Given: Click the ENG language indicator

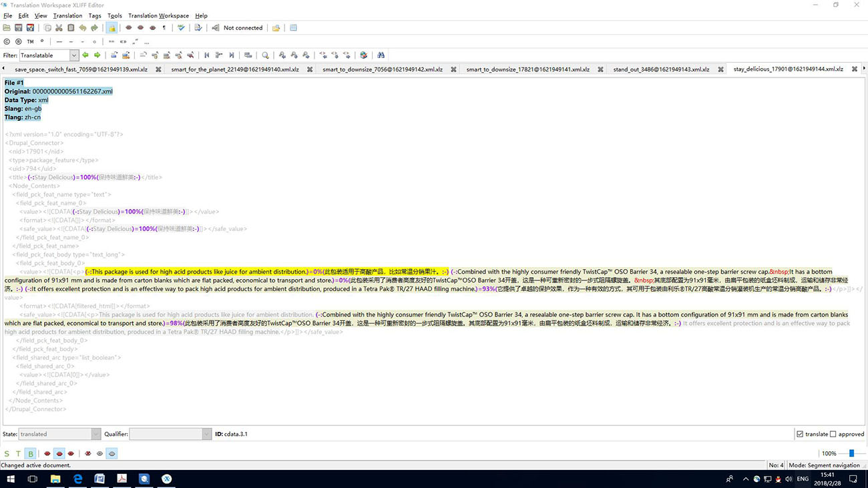Looking at the screenshot, I should [803, 479].
